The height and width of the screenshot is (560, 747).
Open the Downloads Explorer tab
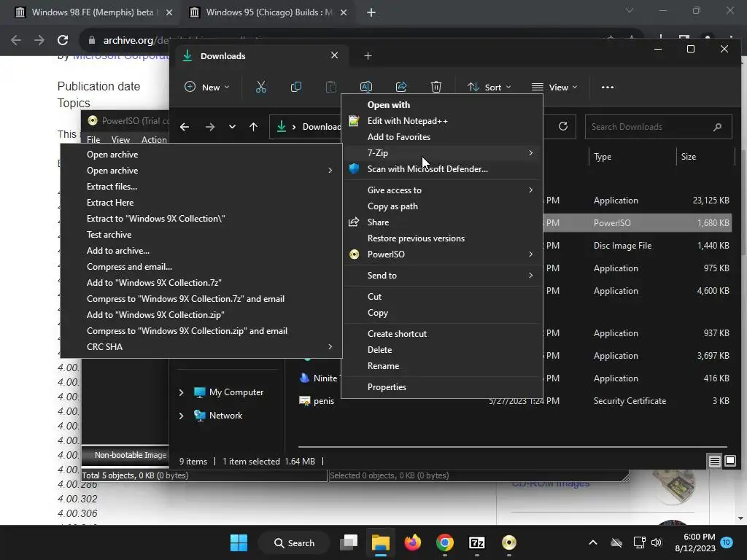[260, 55]
